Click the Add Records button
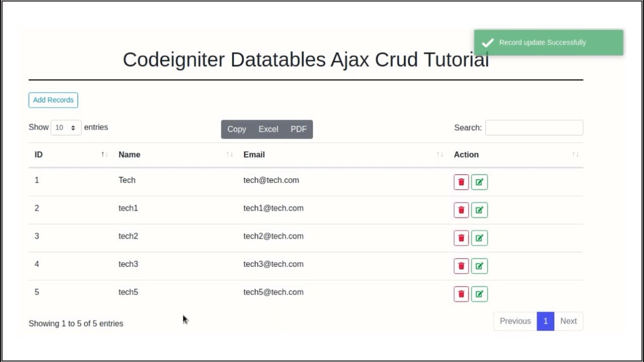644x362 pixels. click(x=53, y=100)
